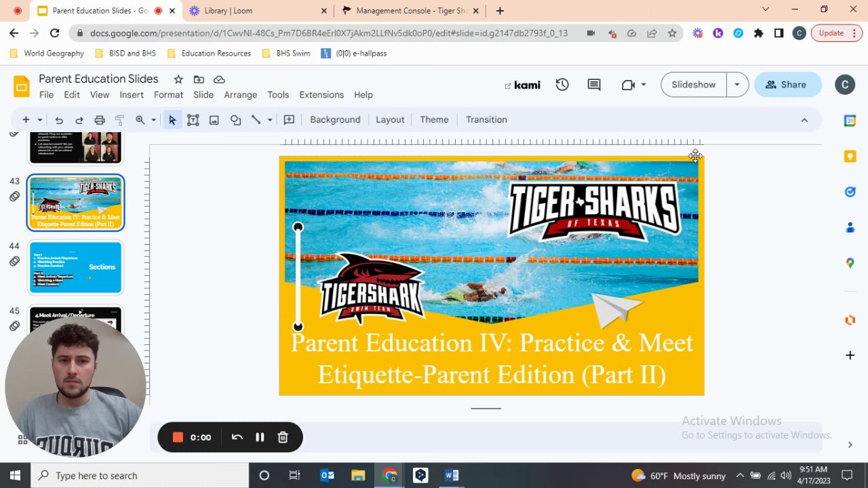Expand the new slide layout dropdown
This screenshot has width=868, height=488.
pyautogui.click(x=39, y=120)
